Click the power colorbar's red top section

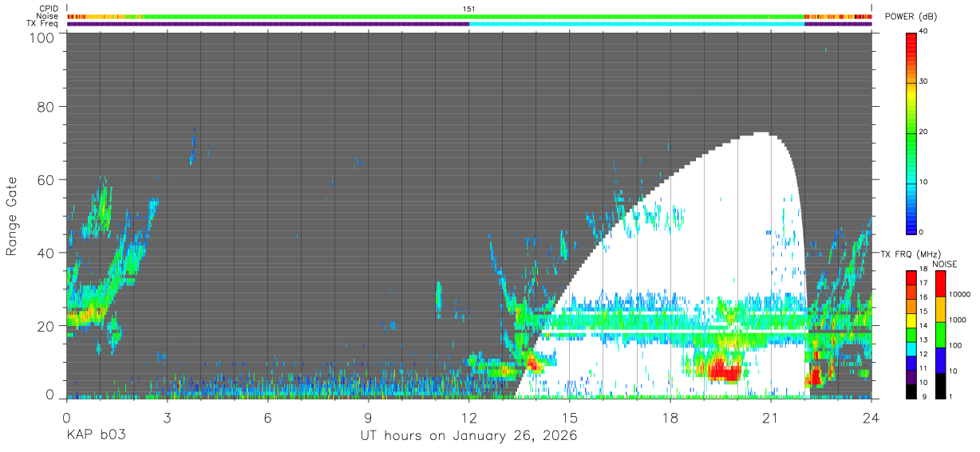point(911,48)
